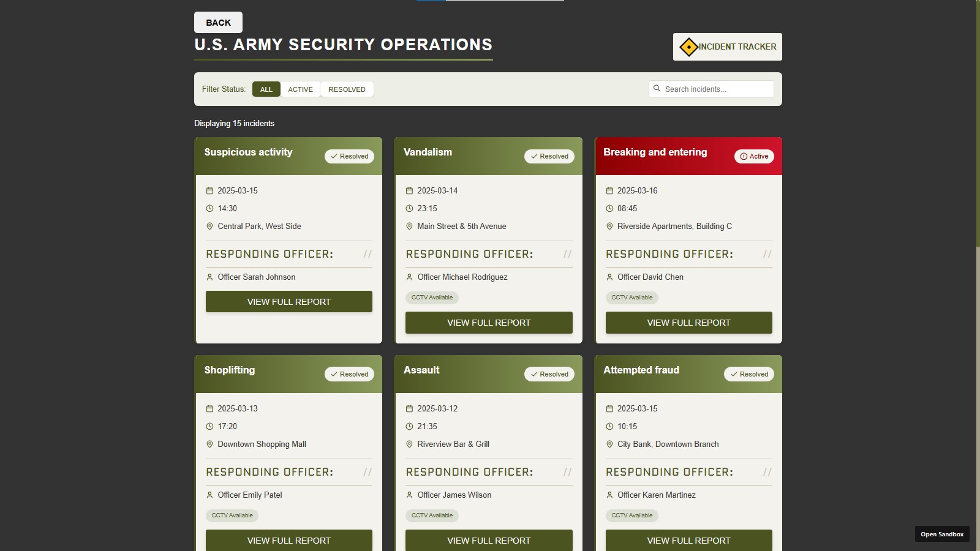Click location pin beside City Bank, Downtown Branch

coord(609,444)
